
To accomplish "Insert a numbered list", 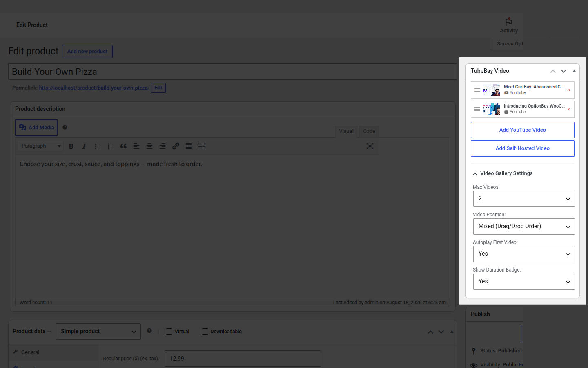I will click(x=110, y=146).
